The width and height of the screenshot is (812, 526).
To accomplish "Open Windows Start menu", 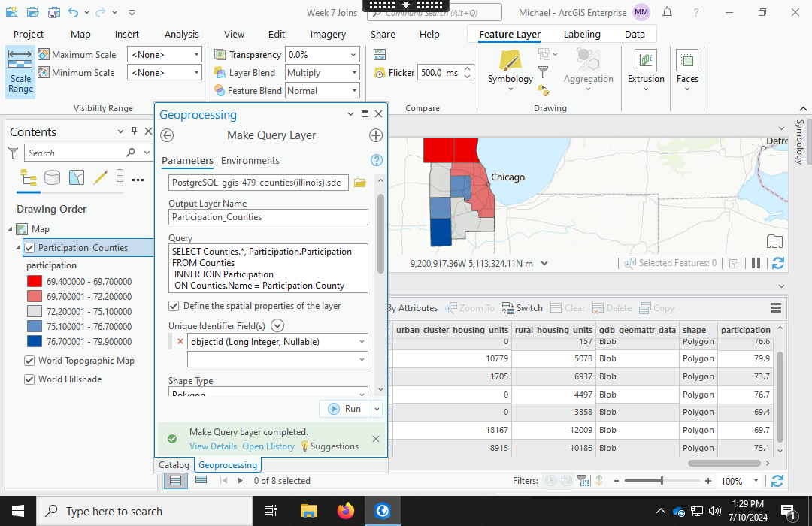I will pos(17,511).
